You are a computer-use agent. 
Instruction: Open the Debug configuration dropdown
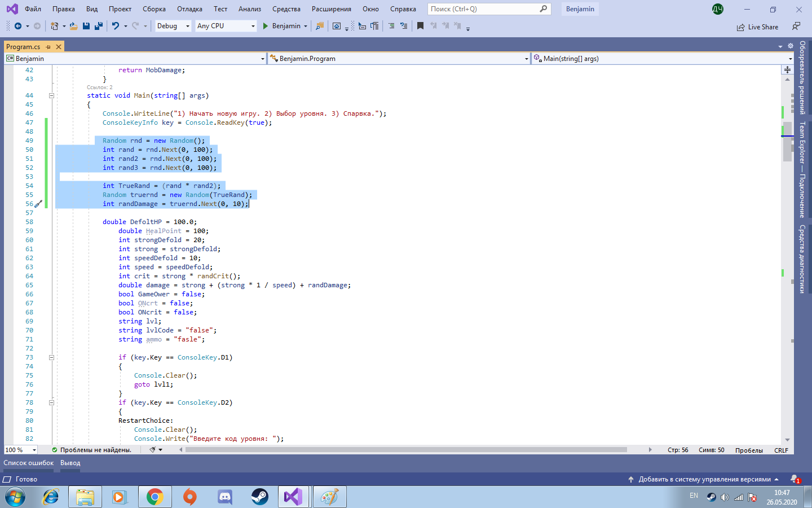click(x=173, y=26)
